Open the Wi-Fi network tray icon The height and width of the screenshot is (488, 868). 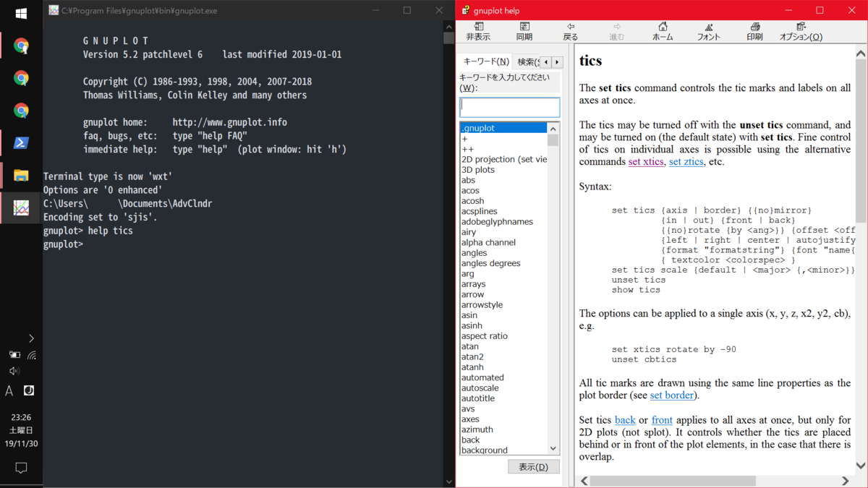click(32, 355)
